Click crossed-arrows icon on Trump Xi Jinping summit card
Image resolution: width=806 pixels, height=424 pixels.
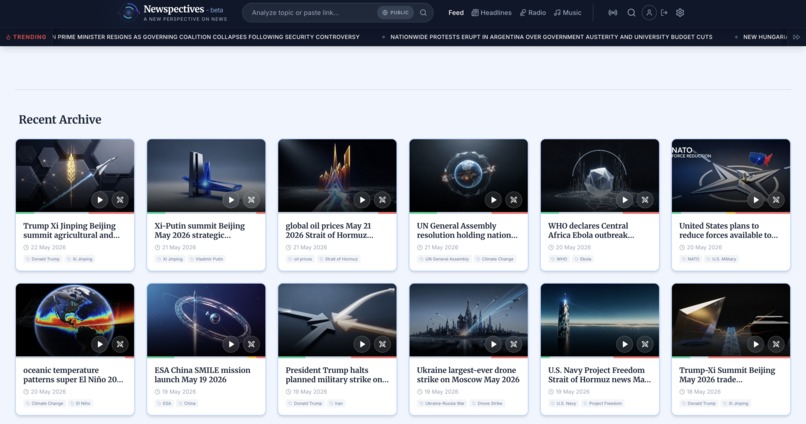point(120,200)
